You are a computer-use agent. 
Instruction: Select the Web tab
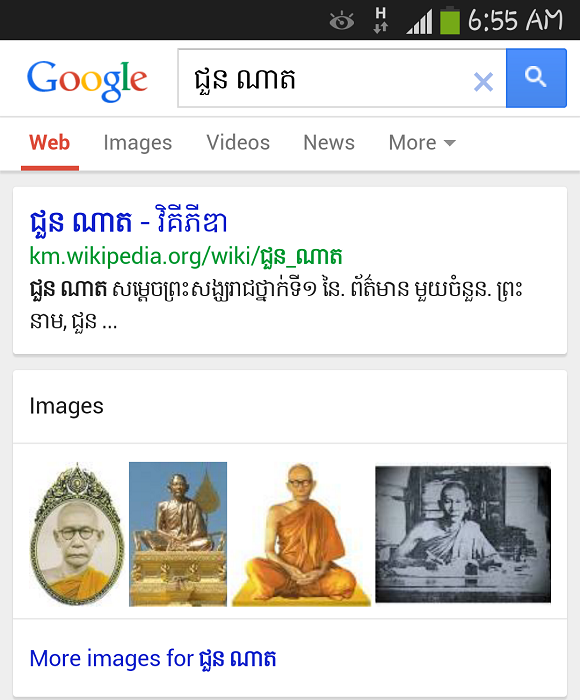(x=50, y=143)
